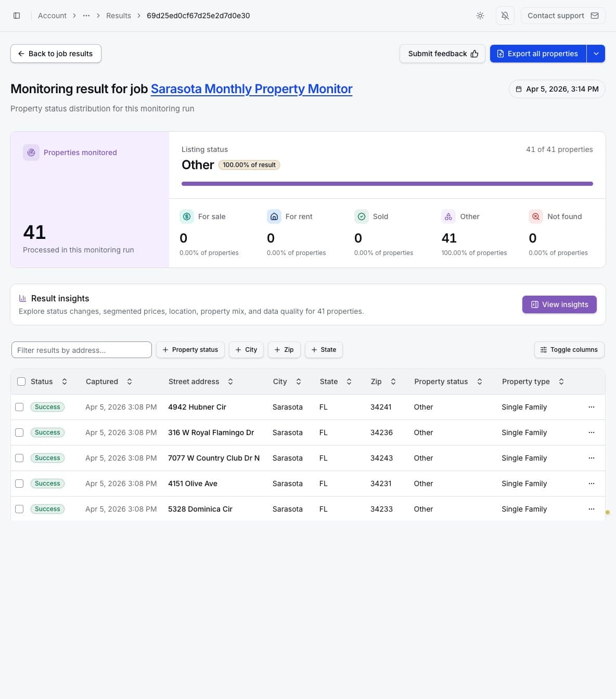The image size is (616, 699).
Task: Click the result ID breadcrumb item
Action: point(198,16)
